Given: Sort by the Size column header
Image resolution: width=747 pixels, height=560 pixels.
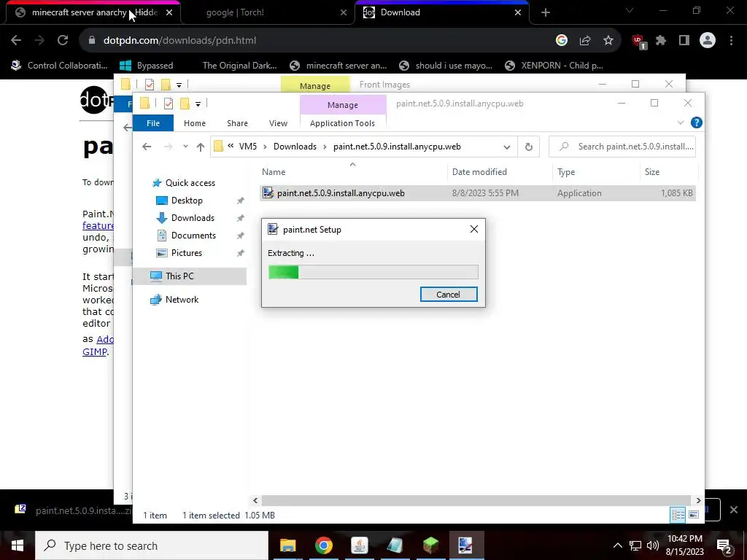Looking at the screenshot, I should tap(651, 172).
